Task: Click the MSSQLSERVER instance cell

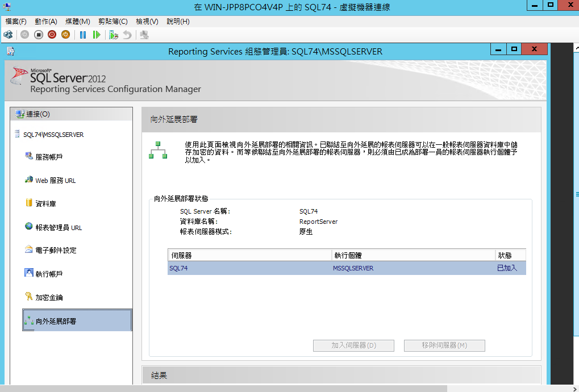Action: 353,268
